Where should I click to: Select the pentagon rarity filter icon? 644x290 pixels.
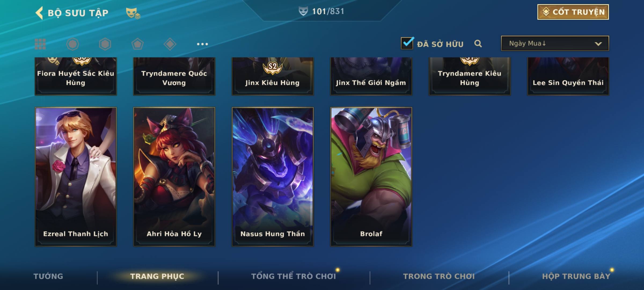pyautogui.click(x=137, y=44)
